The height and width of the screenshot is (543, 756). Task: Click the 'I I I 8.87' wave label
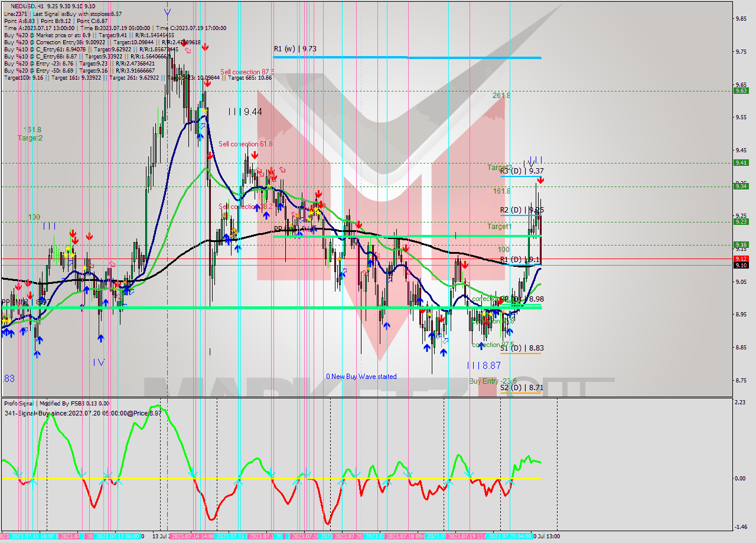click(x=483, y=366)
